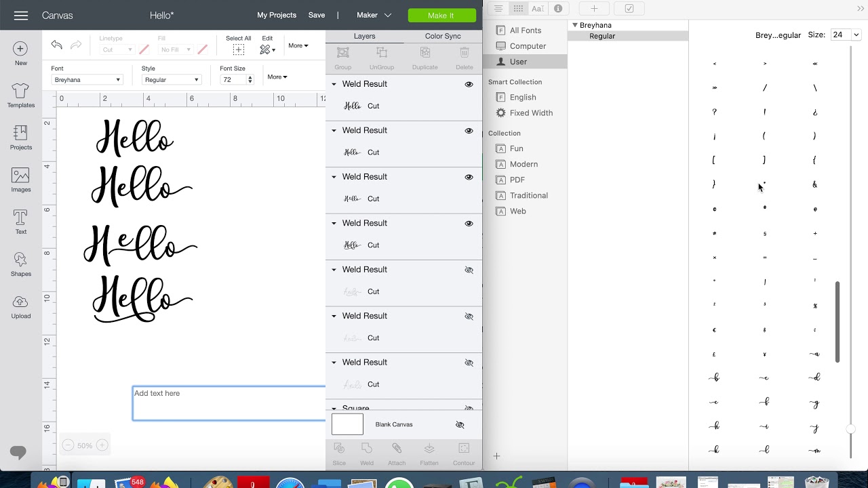Viewport: 868px width, 488px height.
Task: Open the chat feedback bubble
Action: (18, 452)
